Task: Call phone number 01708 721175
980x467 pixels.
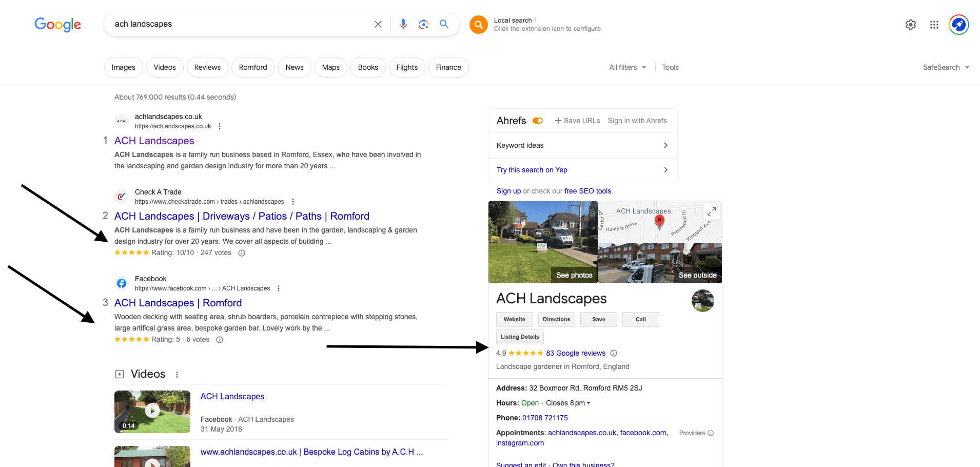Action: click(x=545, y=418)
